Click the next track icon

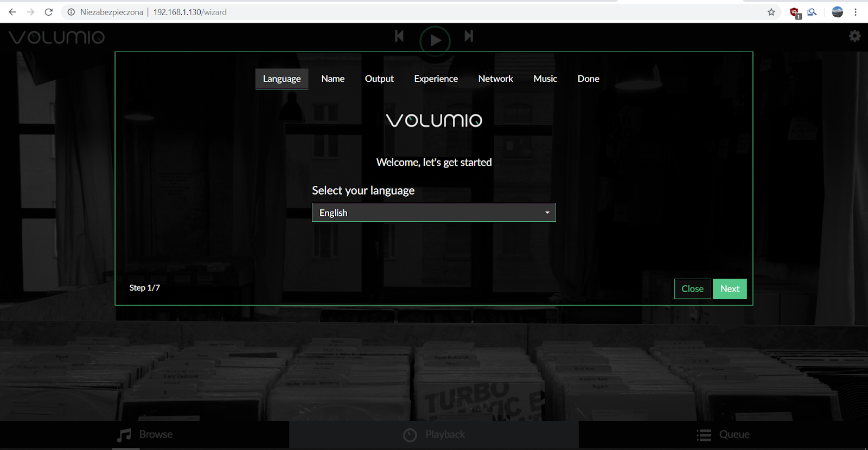pos(469,36)
